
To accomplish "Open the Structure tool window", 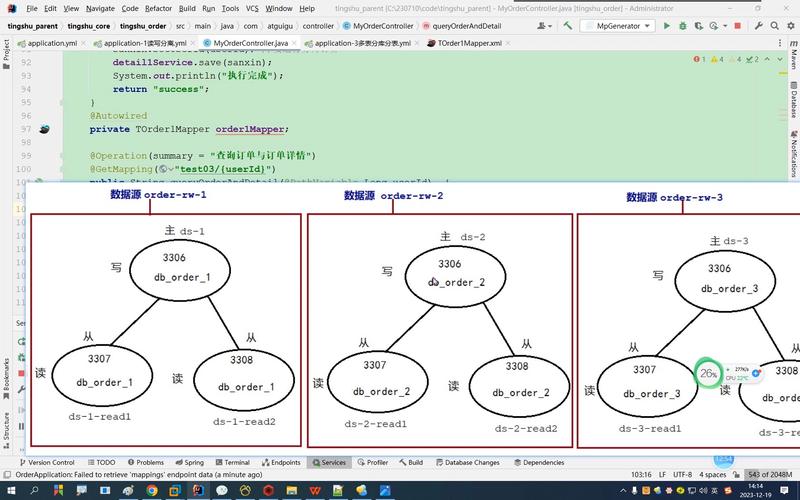I will [6, 430].
